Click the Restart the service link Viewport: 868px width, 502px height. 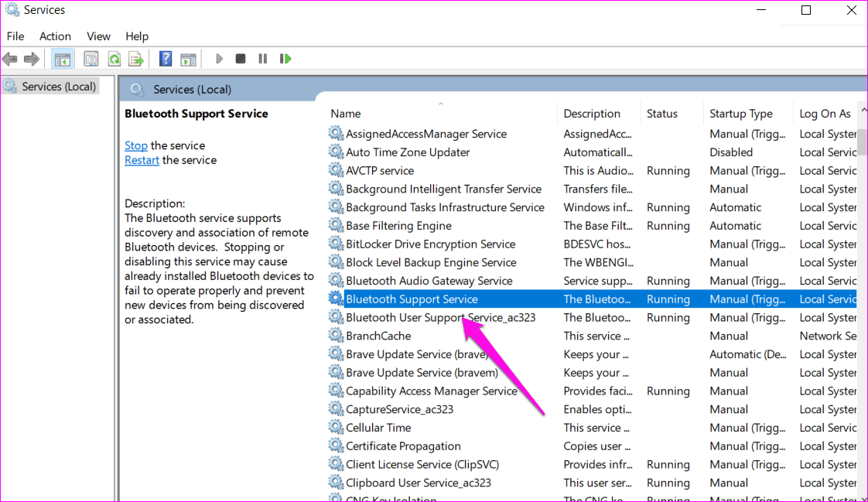point(142,160)
